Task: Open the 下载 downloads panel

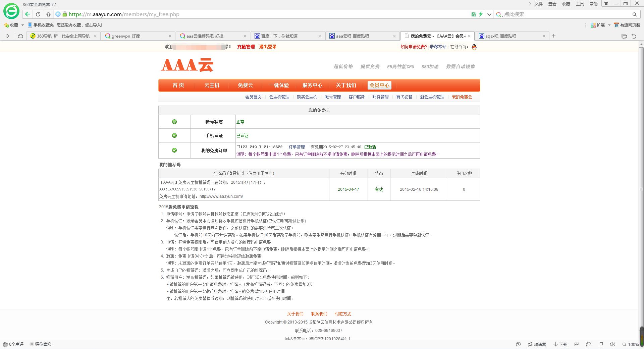Action: (560, 344)
